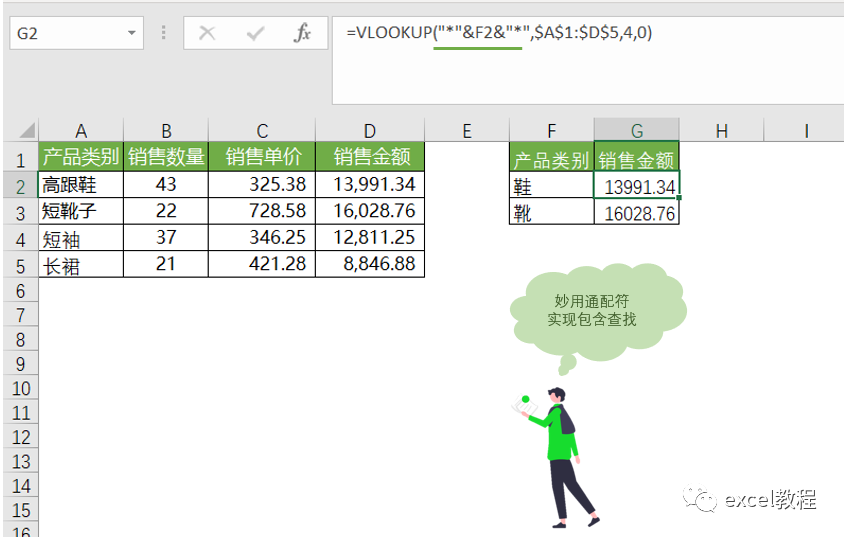Click the Name Box showing G2

pyautogui.click(x=76, y=33)
